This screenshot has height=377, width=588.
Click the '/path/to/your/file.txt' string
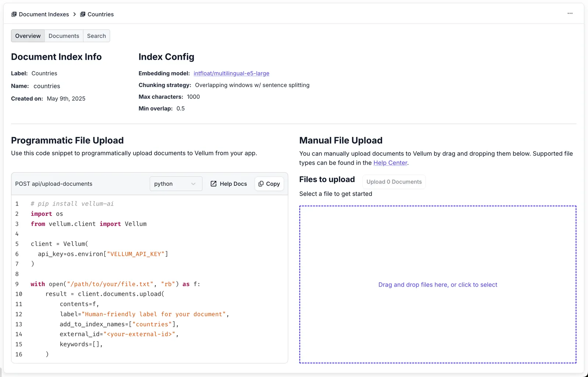point(110,284)
